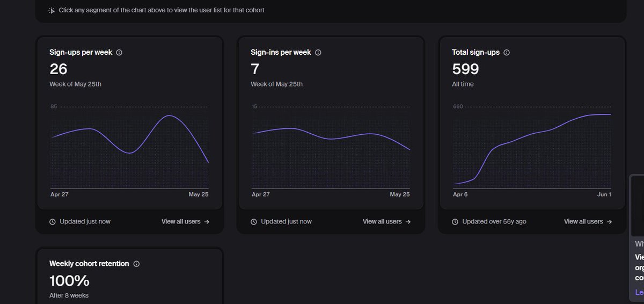Click the value 26 in sign-ups card
This screenshot has height=304, width=644.
point(58,69)
